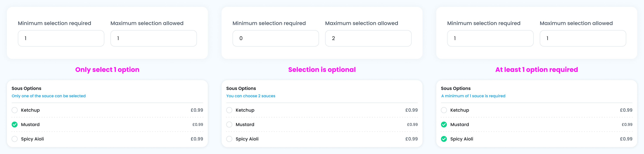Uncheck Mustard in the 'minimum of 1 sauce' panel
644x154 pixels.
click(x=444, y=125)
